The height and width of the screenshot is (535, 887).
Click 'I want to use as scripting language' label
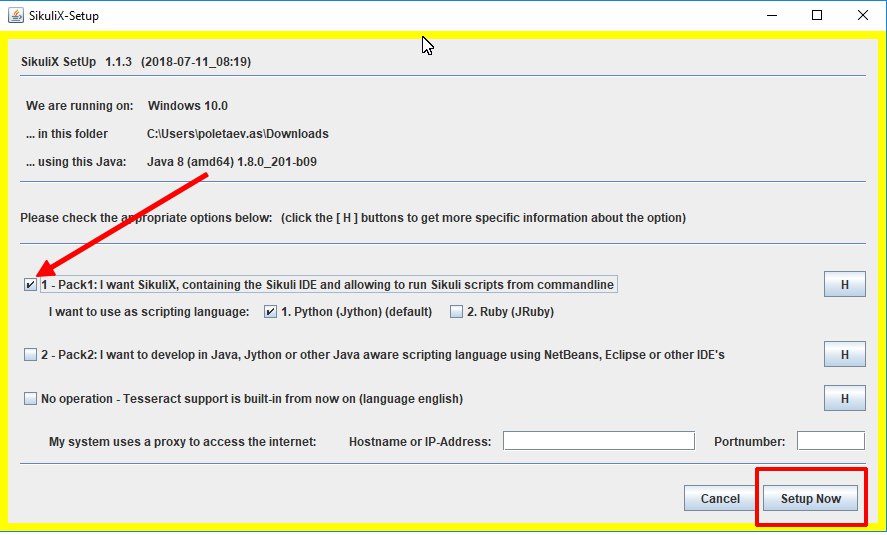(149, 312)
